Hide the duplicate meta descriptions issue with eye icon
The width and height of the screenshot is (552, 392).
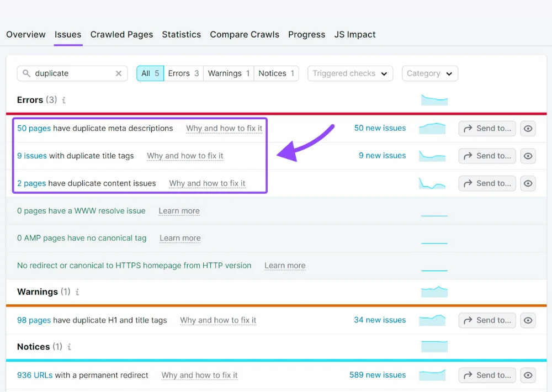tap(528, 129)
